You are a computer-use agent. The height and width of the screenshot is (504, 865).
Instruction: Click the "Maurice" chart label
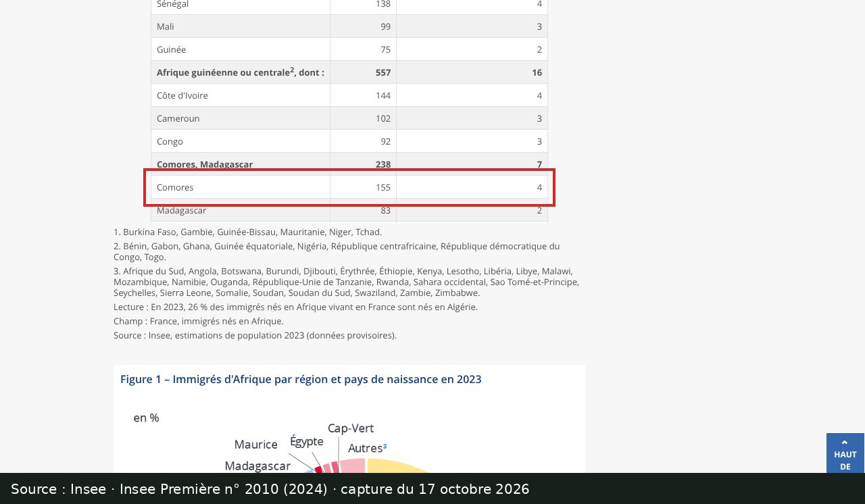(x=256, y=445)
